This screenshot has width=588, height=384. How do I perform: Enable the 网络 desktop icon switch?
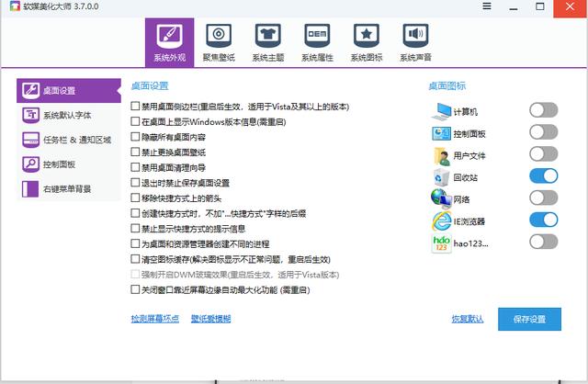point(543,198)
